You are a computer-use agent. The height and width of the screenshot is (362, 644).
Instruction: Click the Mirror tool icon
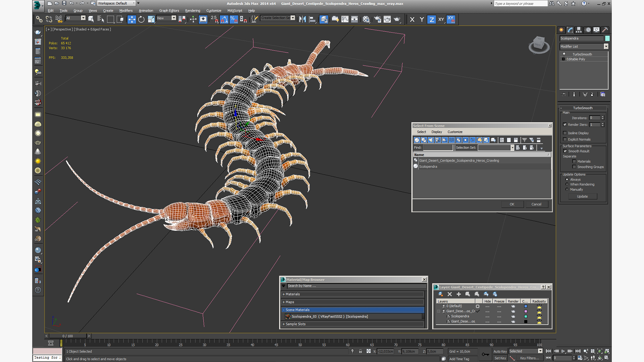point(302,19)
